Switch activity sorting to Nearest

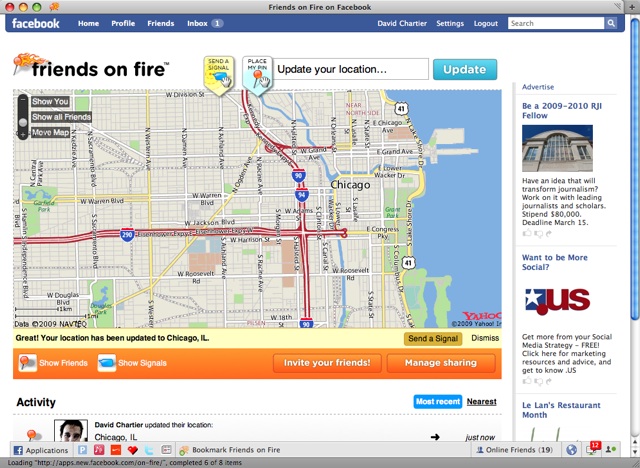(482, 401)
